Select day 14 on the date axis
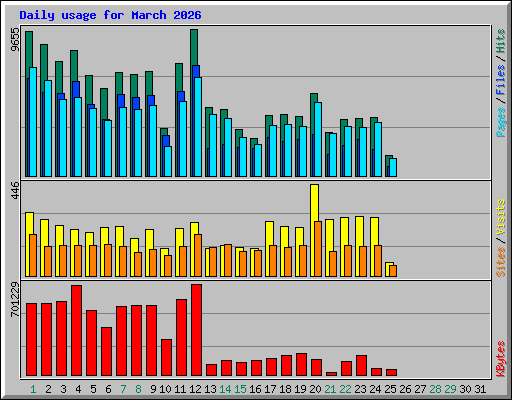 click(225, 389)
